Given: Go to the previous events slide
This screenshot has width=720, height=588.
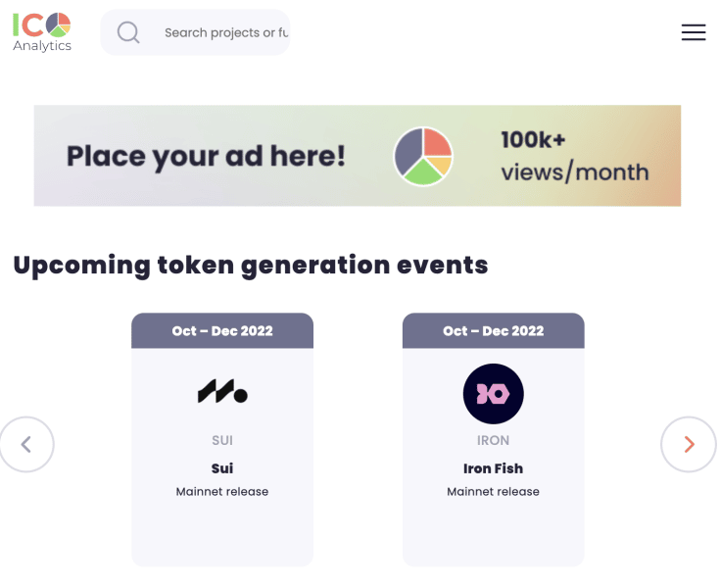Looking at the screenshot, I should click(26, 444).
